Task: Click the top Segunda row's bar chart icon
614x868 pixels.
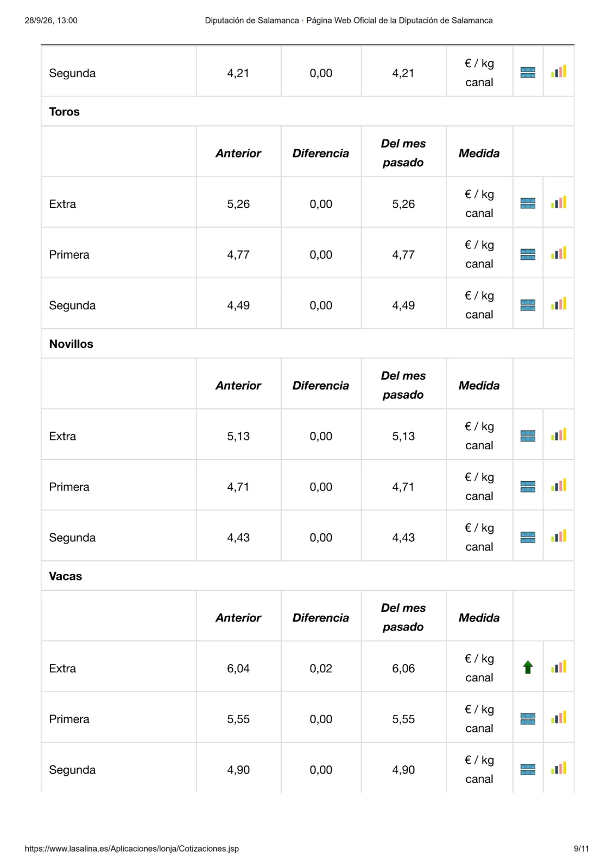Action: pyautogui.click(x=559, y=72)
